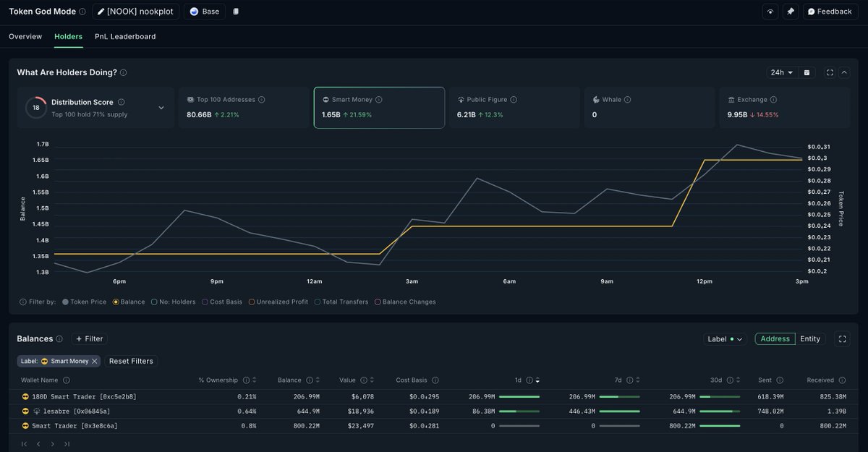The image size is (868, 452).
Task: Switch to the Overview tab
Action: [25, 36]
